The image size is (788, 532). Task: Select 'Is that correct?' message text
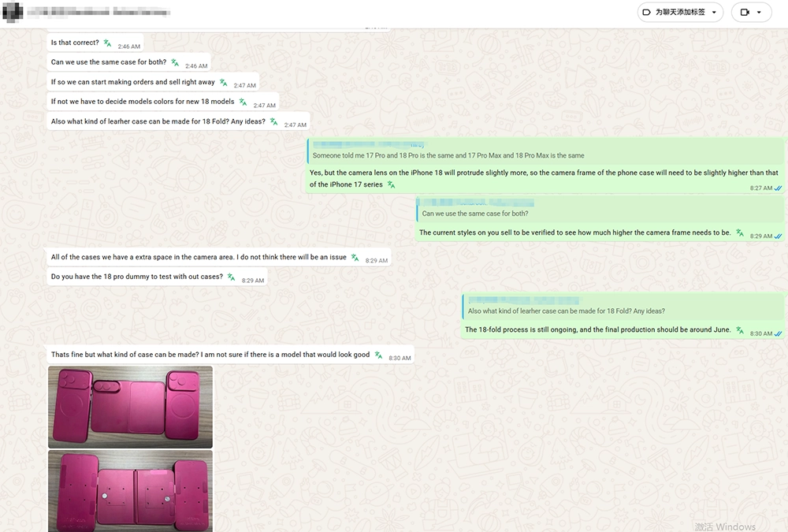75,43
